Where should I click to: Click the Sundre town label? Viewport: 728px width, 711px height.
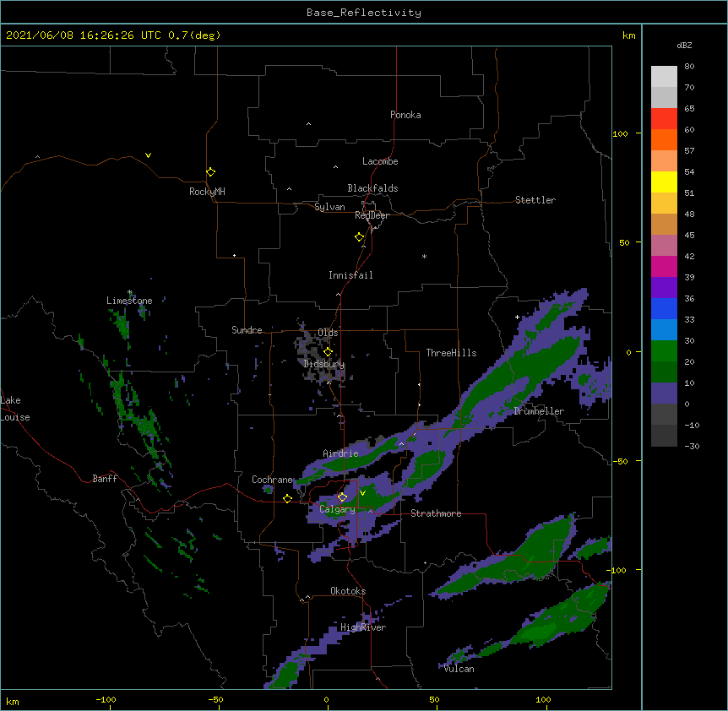(x=247, y=330)
